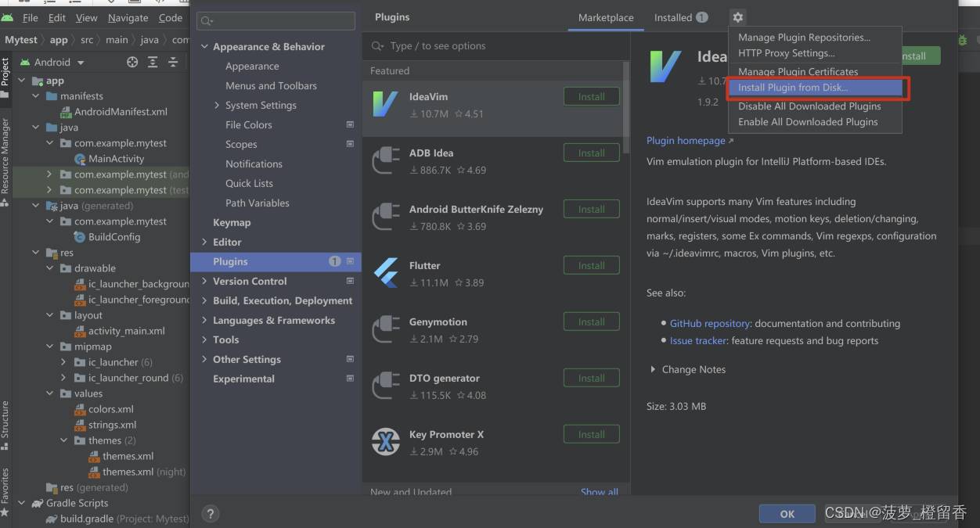
Task: Click the Collapse All icon in Project panel
Action: click(173, 62)
